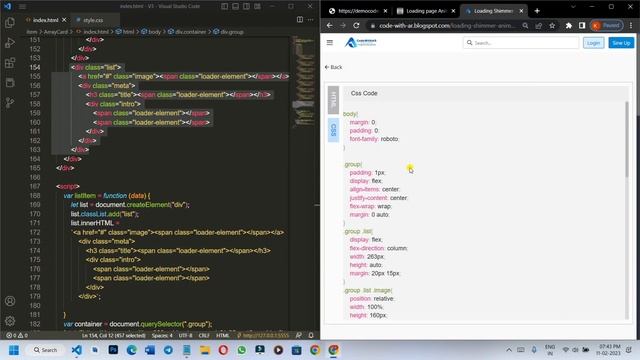This screenshot has height=360, width=640.
Task: Bookmark this page with star icon
Action: click(552, 25)
